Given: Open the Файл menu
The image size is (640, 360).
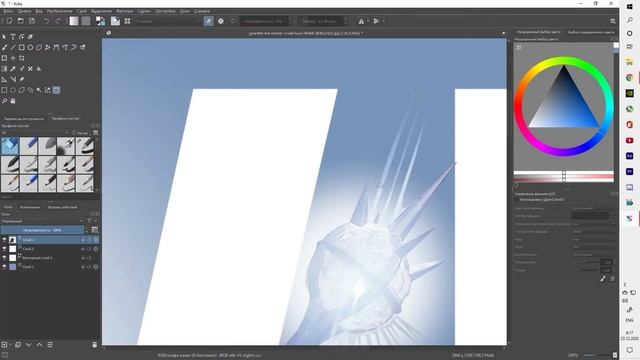Looking at the screenshot, I should coord(8,11).
